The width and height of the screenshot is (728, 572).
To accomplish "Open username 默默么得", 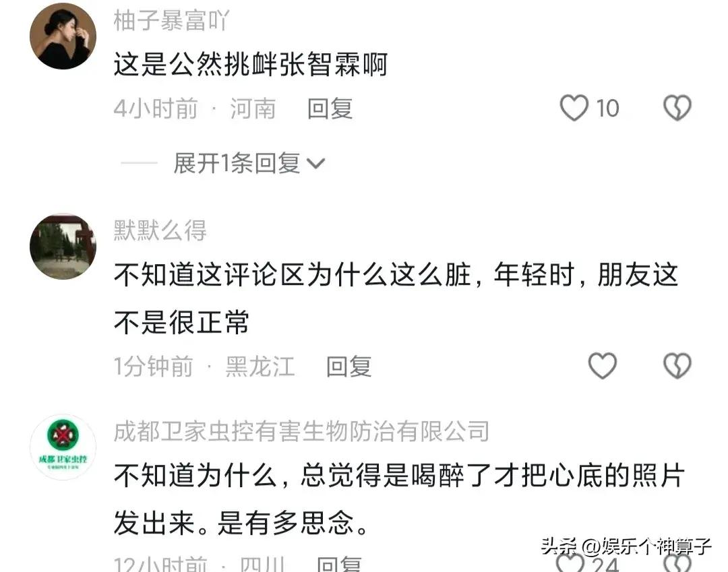I will coord(160,230).
